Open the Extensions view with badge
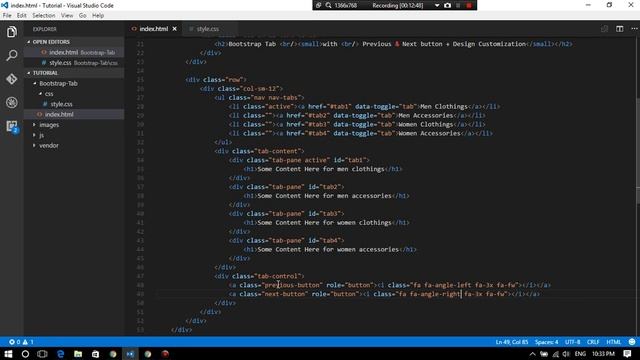The image size is (640, 360). [11, 126]
